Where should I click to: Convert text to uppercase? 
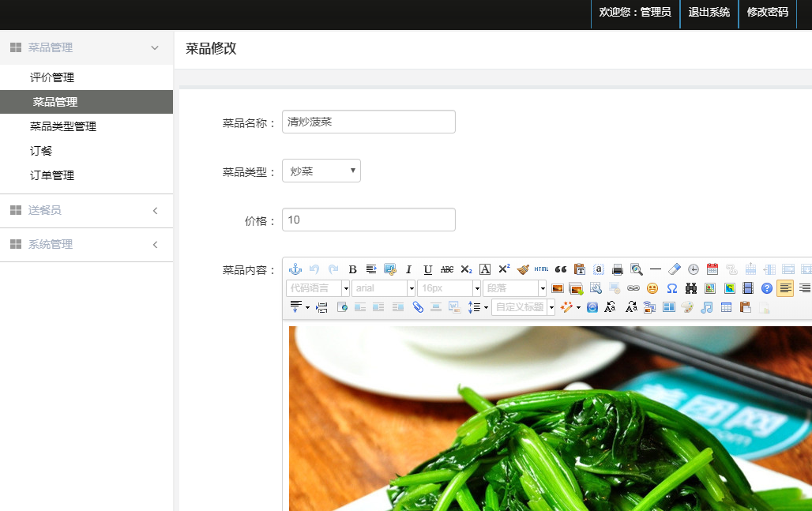(x=611, y=307)
